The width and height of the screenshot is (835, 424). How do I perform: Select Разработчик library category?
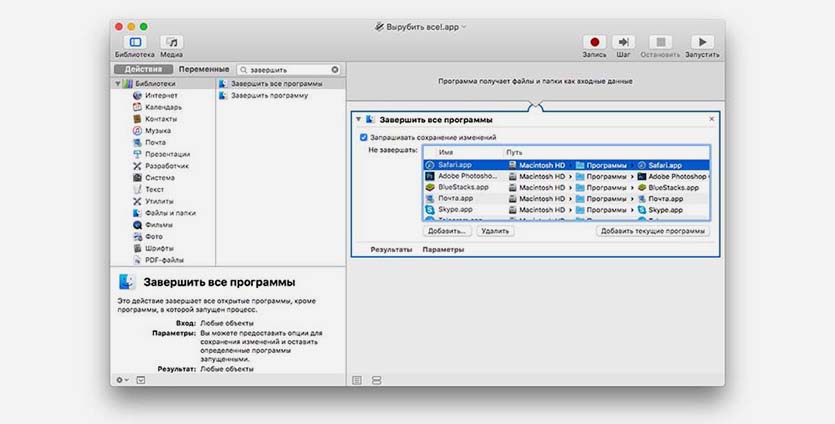pyautogui.click(x=167, y=166)
